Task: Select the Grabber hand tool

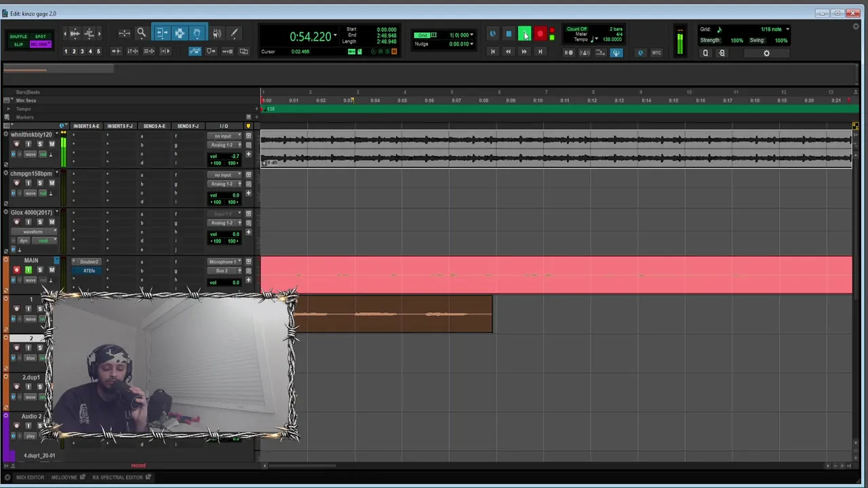Action: click(x=197, y=33)
